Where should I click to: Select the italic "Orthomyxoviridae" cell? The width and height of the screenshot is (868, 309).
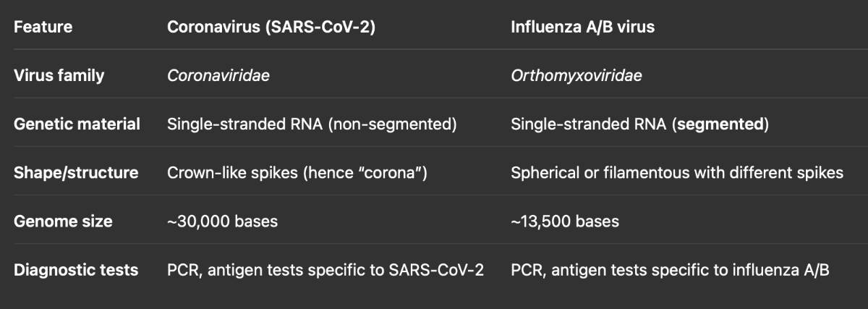[x=576, y=75]
